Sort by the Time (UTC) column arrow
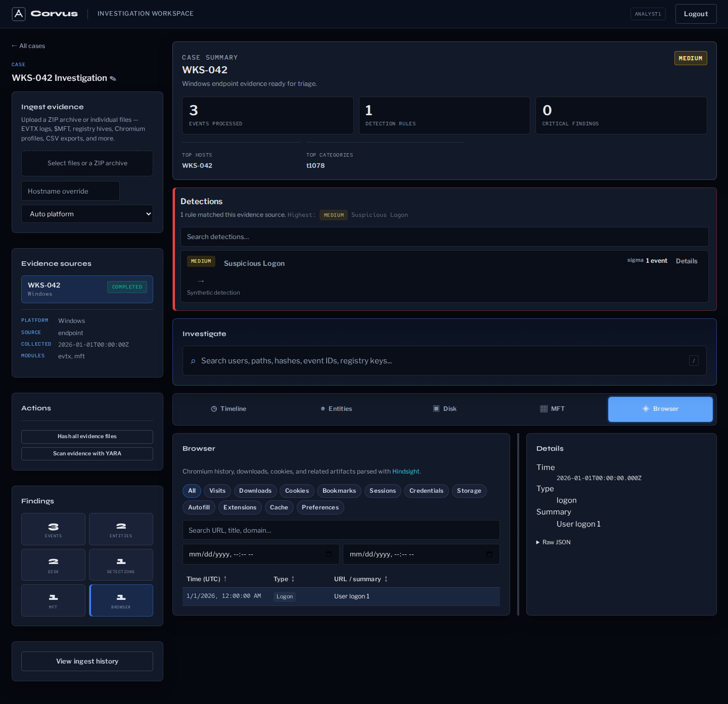This screenshot has height=704, width=728. pos(225,579)
